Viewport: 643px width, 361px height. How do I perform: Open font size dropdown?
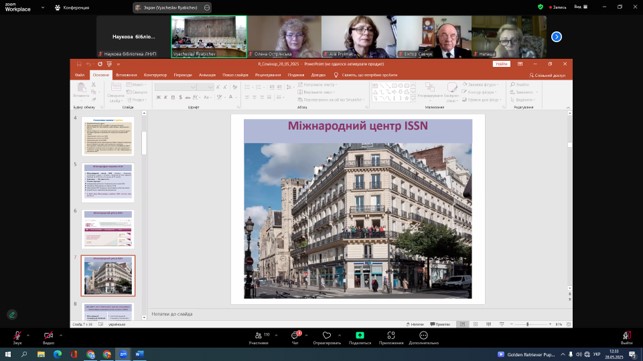[211, 87]
